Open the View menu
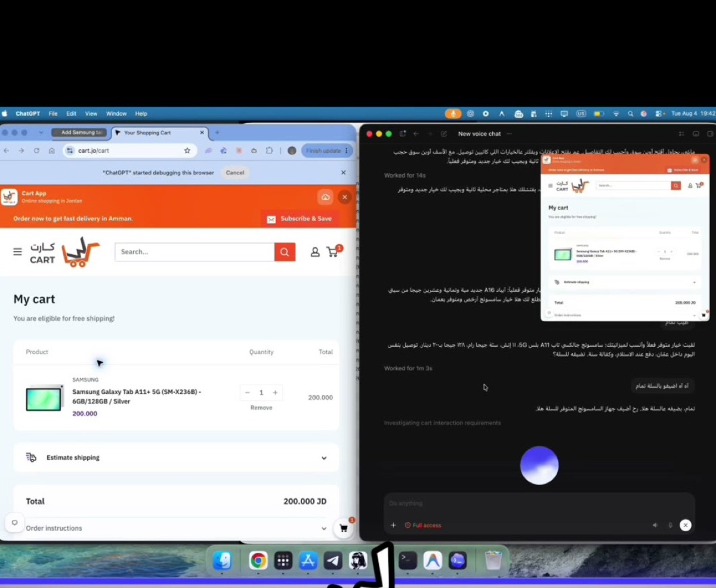 pyautogui.click(x=91, y=113)
